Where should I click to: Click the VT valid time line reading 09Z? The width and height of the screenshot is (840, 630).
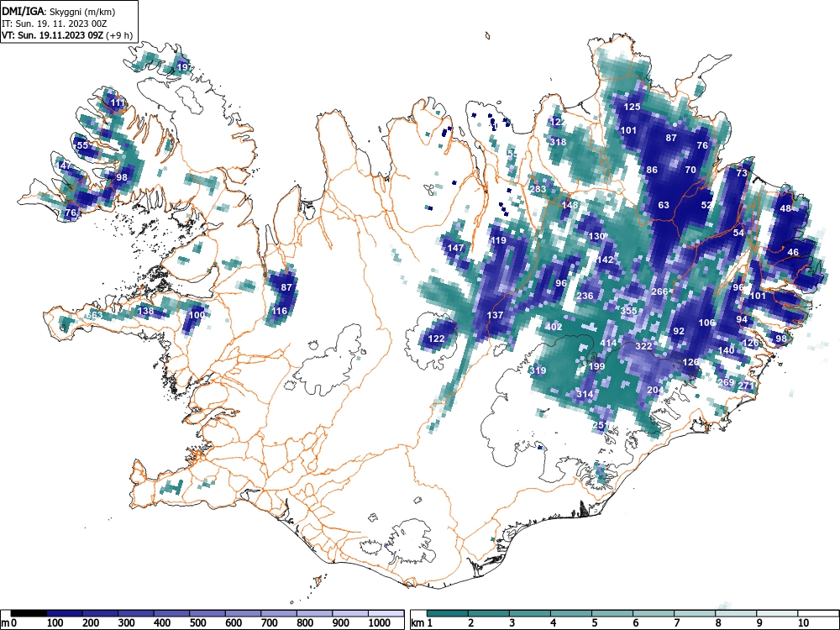67,35
